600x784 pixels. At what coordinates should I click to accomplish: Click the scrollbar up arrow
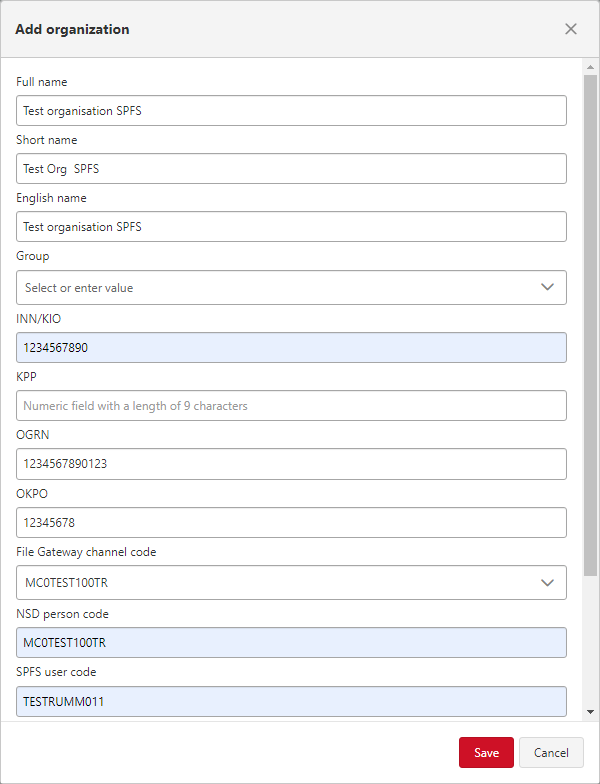[x=590, y=67]
